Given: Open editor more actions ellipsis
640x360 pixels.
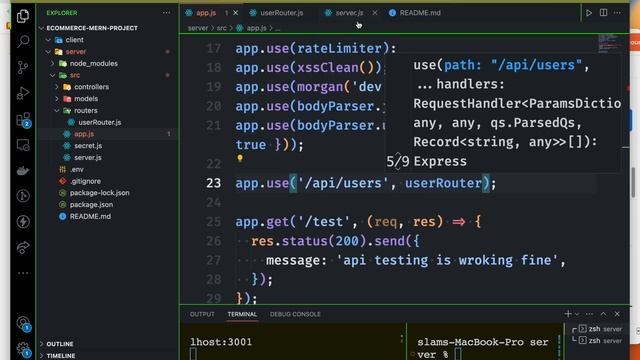Looking at the screenshot, I should coord(617,13).
